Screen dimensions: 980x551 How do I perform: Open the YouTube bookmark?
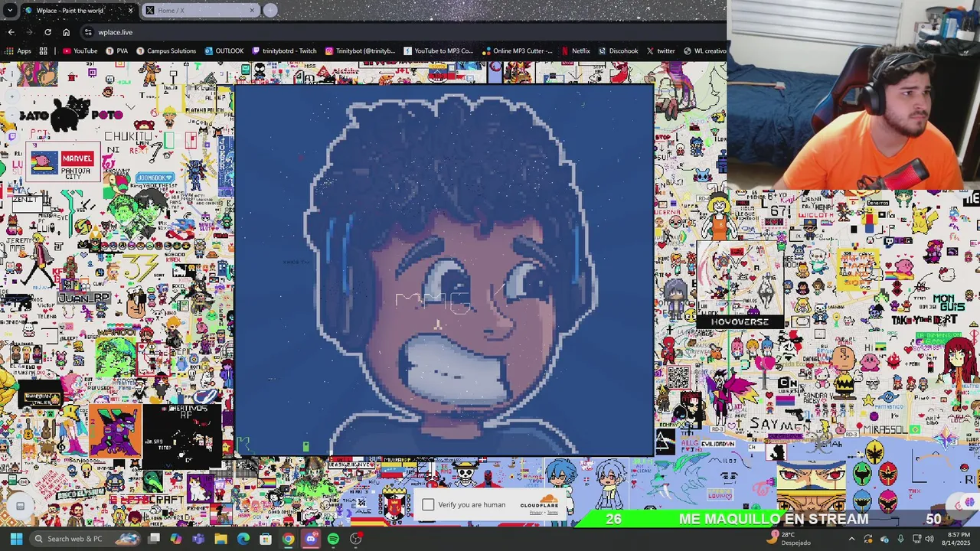pos(80,51)
